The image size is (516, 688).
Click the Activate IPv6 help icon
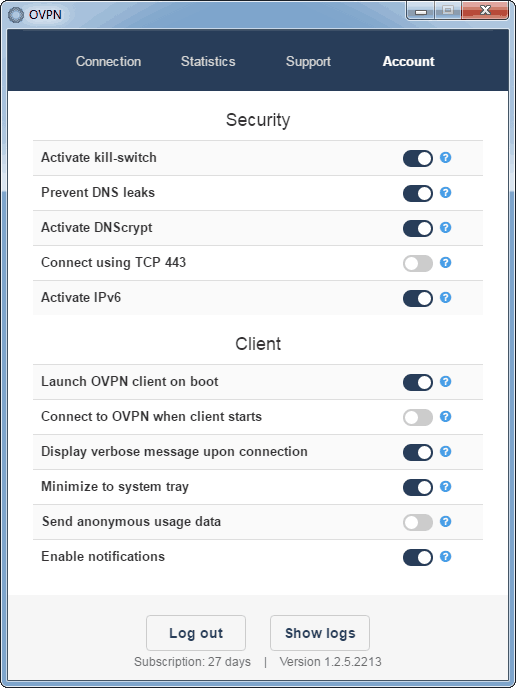tap(445, 298)
